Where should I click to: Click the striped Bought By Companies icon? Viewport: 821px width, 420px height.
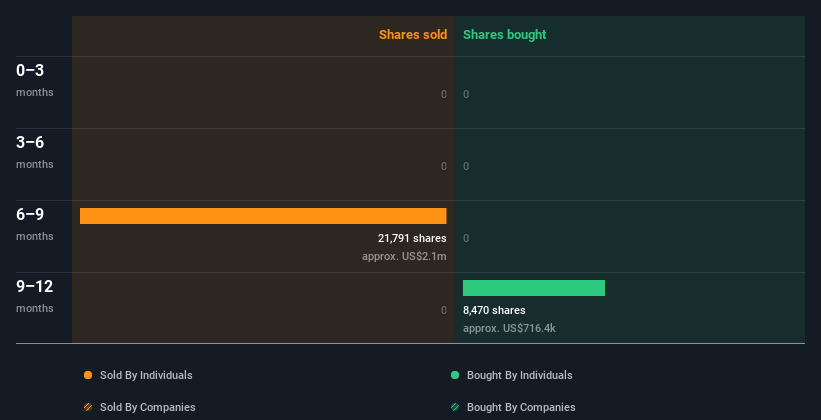click(455, 407)
